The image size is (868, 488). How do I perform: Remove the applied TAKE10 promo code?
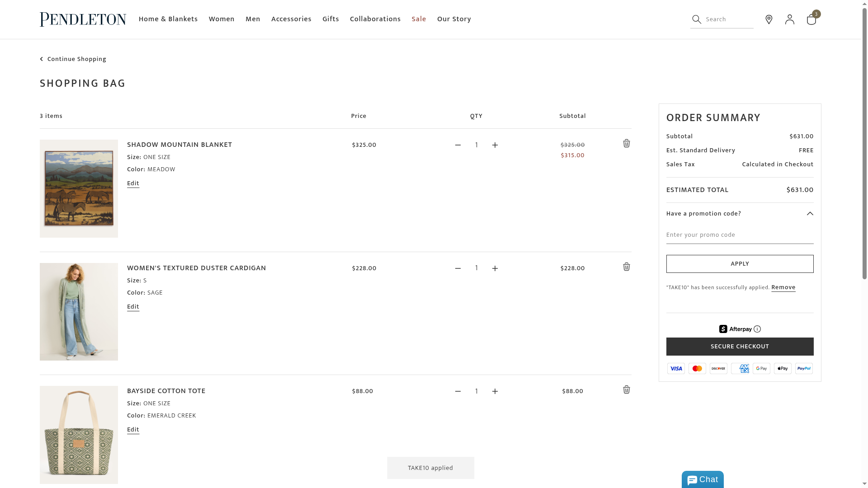coord(783,287)
